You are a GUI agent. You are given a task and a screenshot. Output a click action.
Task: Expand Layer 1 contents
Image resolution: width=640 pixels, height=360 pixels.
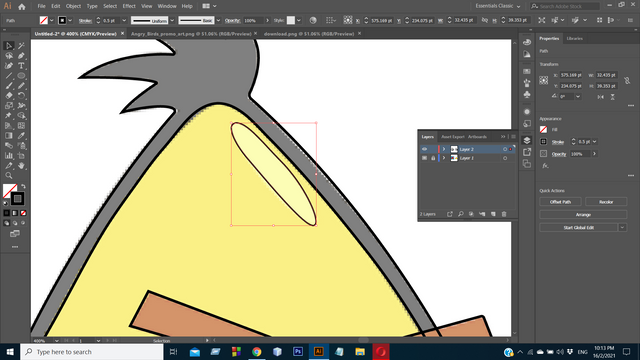point(444,158)
